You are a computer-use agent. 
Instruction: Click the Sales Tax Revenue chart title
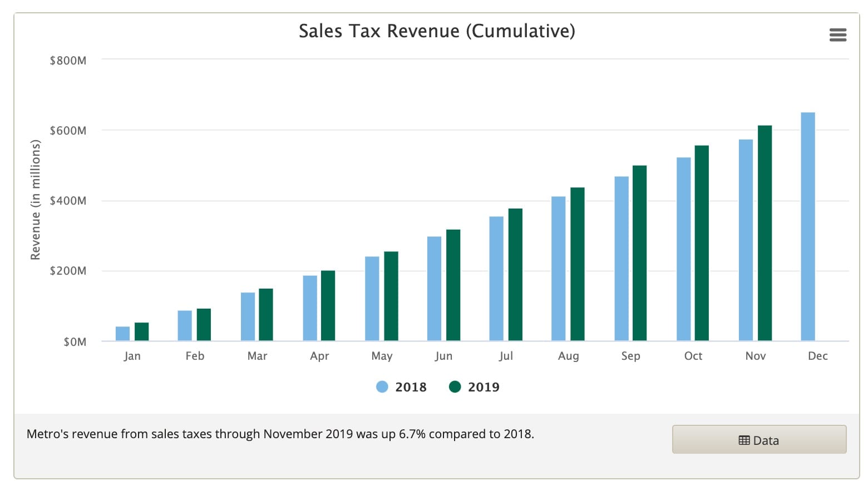(437, 31)
